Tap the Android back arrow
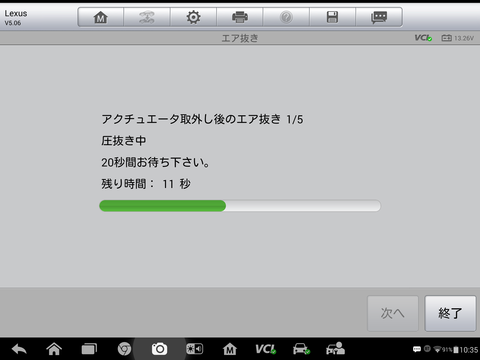 (x=19, y=349)
